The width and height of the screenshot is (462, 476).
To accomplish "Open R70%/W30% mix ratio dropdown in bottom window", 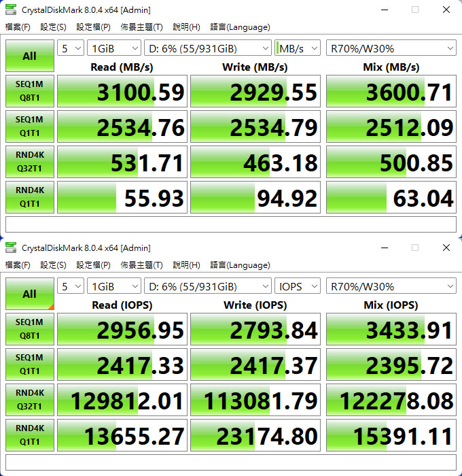I will click(x=391, y=286).
